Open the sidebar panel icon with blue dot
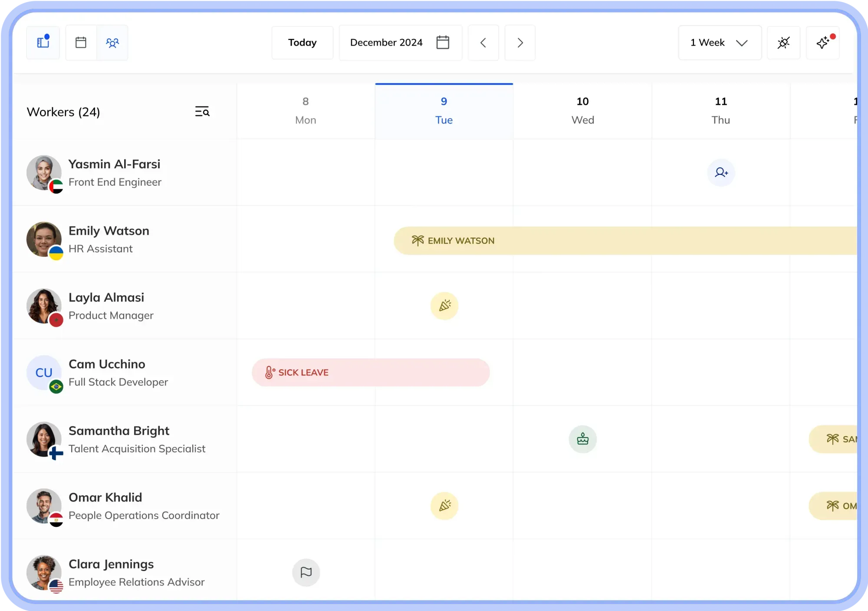 point(43,43)
